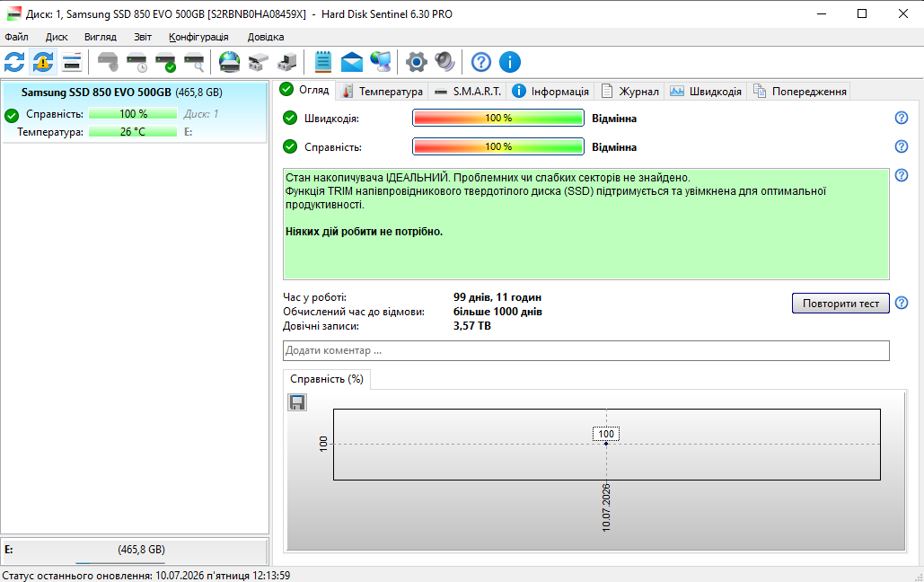Click the blue info circle toolbar icon
The width and height of the screenshot is (924, 582).
pyautogui.click(x=510, y=62)
